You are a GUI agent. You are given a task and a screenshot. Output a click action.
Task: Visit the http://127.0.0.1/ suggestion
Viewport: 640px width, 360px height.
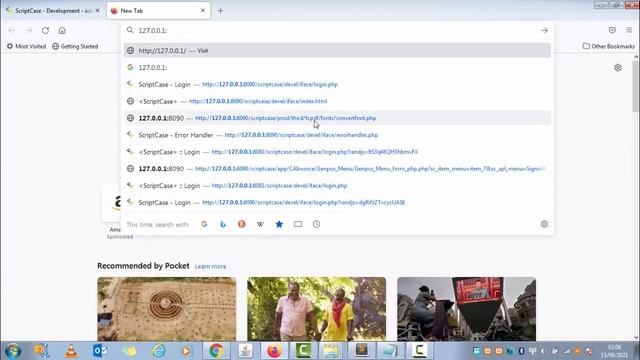pyautogui.click(x=337, y=51)
